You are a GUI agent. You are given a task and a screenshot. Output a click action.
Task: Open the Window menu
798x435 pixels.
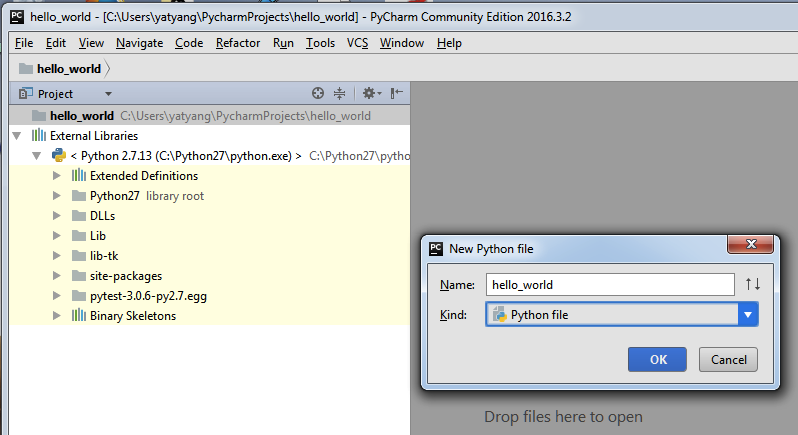[402, 43]
